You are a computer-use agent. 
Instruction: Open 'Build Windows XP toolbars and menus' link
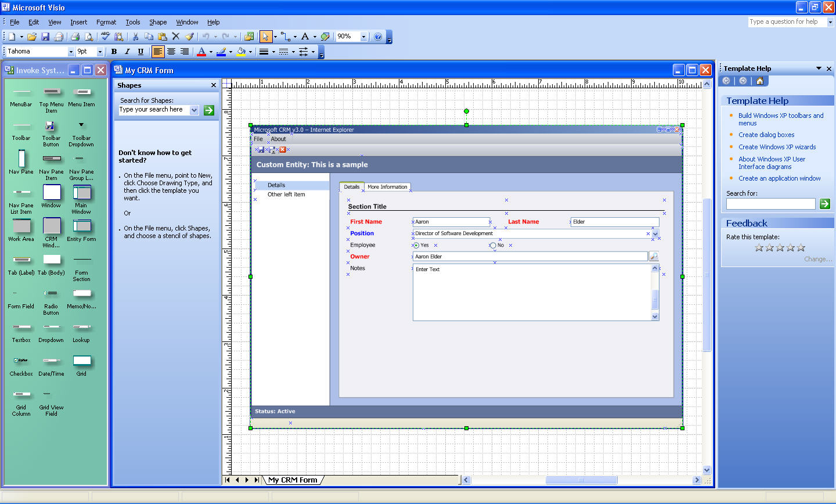(x=781, y=119)
